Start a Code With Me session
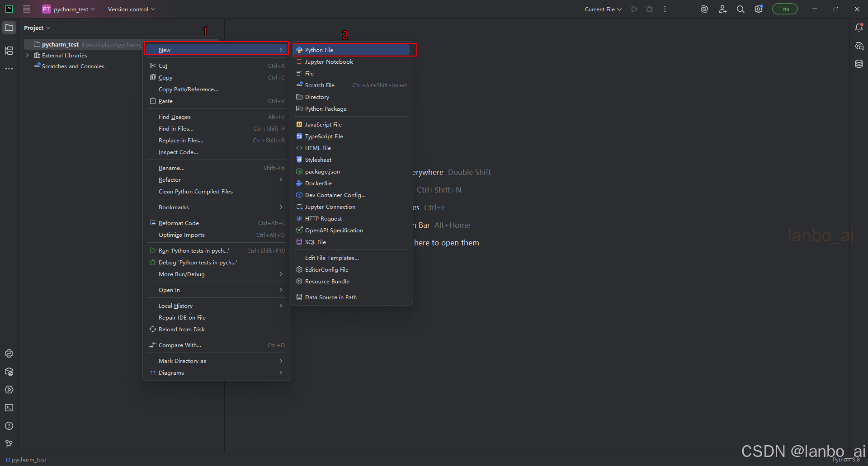This screenshot has width=868, height=466. click(x=722, y=9)
